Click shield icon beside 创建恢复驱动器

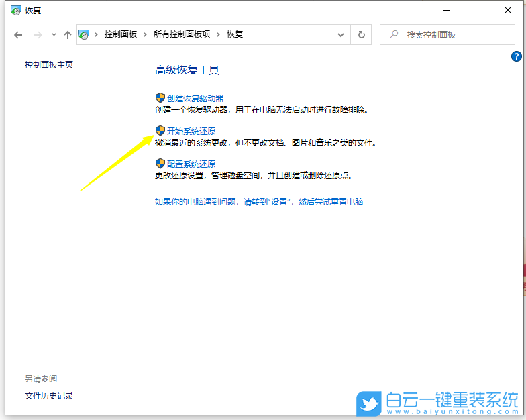(x=160, y=98)
